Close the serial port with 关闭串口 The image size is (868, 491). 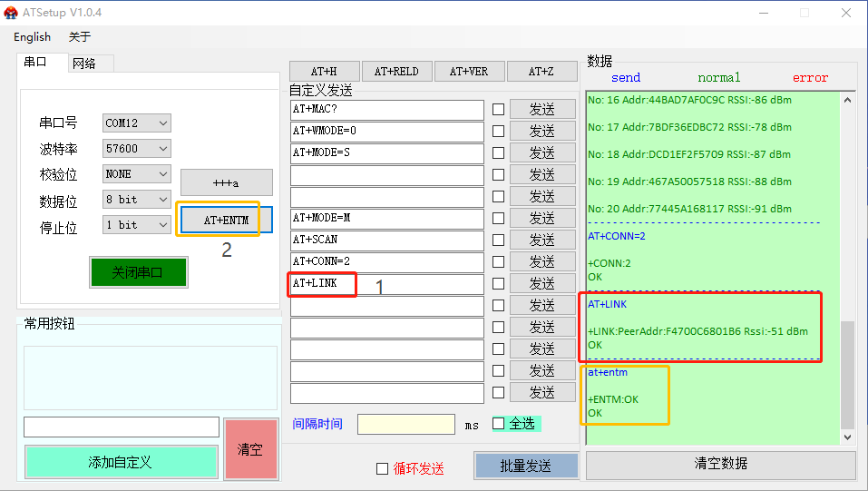coord(138,272)
